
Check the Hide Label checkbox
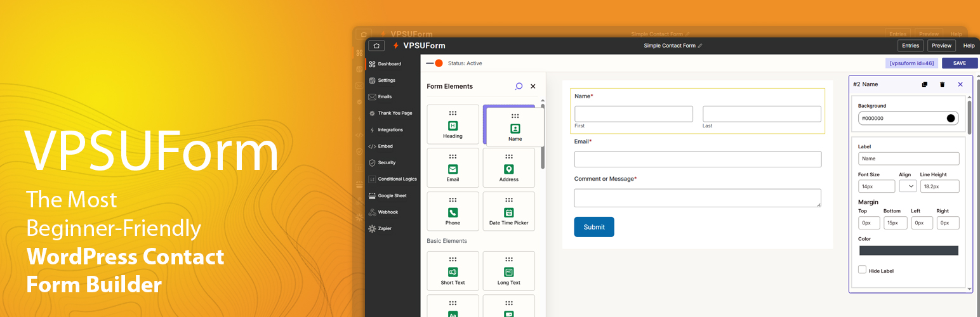pyautogui.click(x=862, y=269)
